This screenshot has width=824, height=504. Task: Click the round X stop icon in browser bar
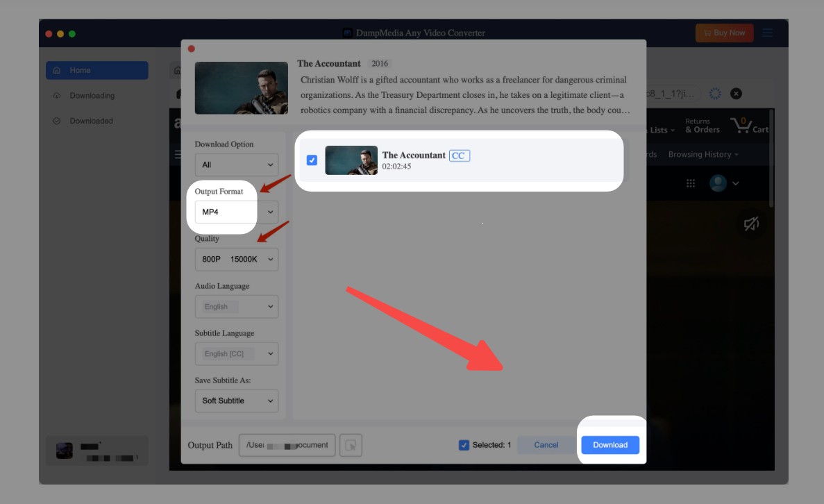point(737,94)
